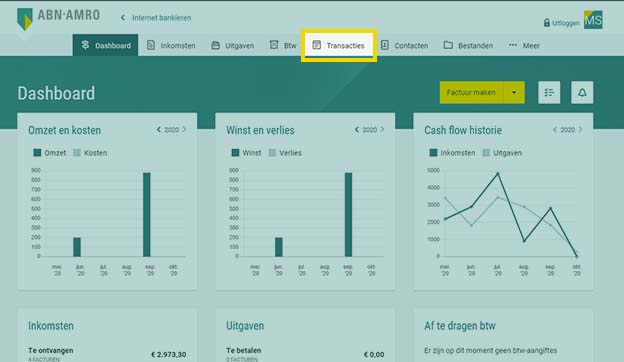Image resolution: width=624 pixels, height=362 pixels.
Task: Switch to the Inkomsten tab
Action: pyautogui.click(x=171, y=45)
